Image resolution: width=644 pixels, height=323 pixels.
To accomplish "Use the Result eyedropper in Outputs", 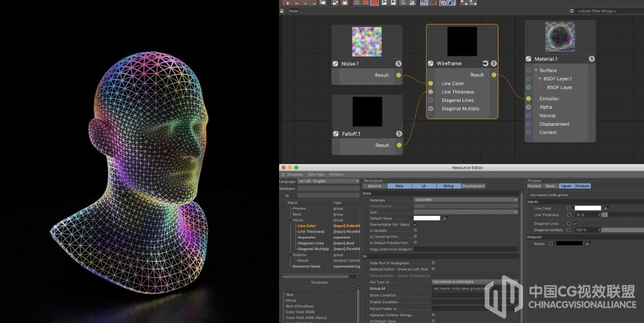I will tap(588, 244).
